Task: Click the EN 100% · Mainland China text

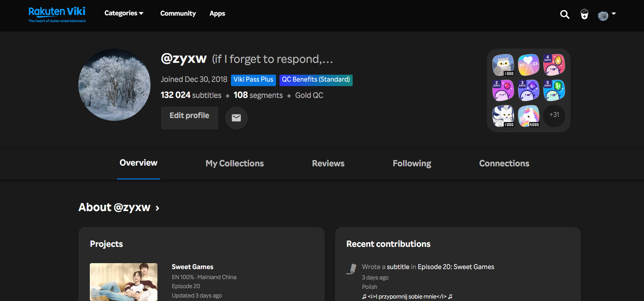Action: tap(204, 277)
